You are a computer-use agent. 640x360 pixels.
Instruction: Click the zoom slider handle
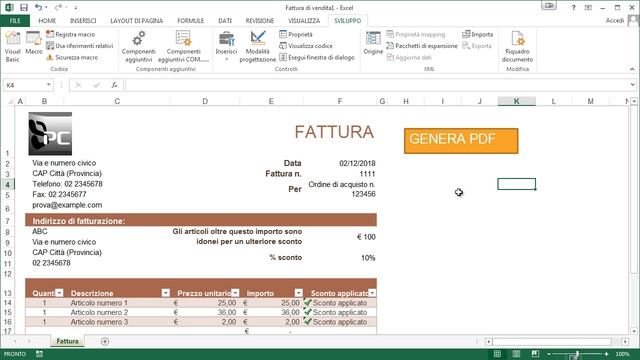(x=578, y=354)
